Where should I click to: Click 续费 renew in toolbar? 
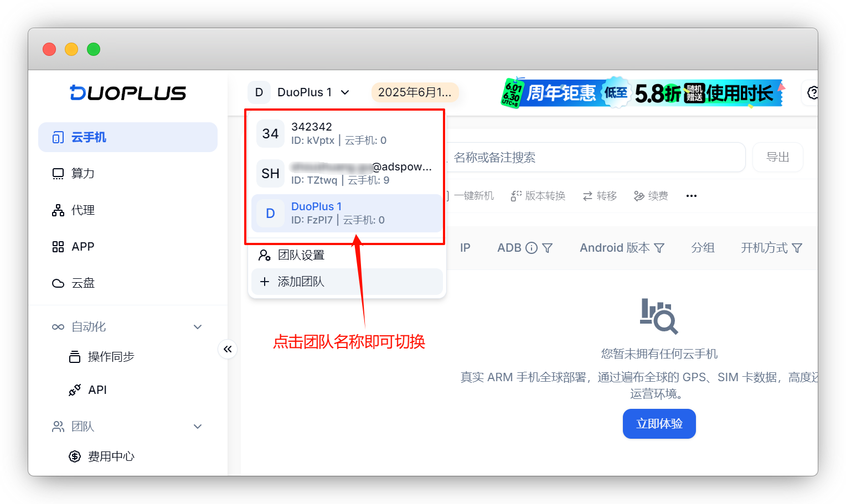pos(651,196)
